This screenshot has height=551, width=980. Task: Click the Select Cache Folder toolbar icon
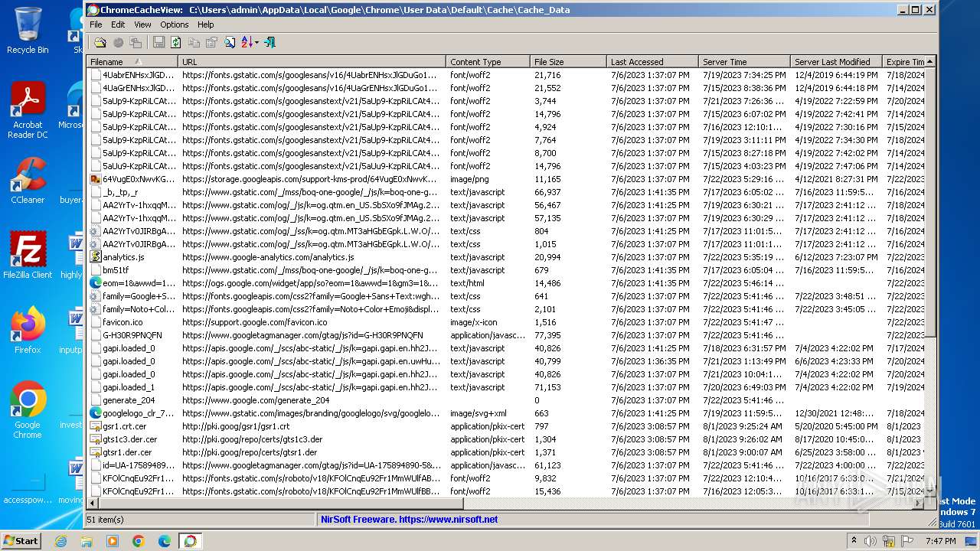tap(100, 42)
